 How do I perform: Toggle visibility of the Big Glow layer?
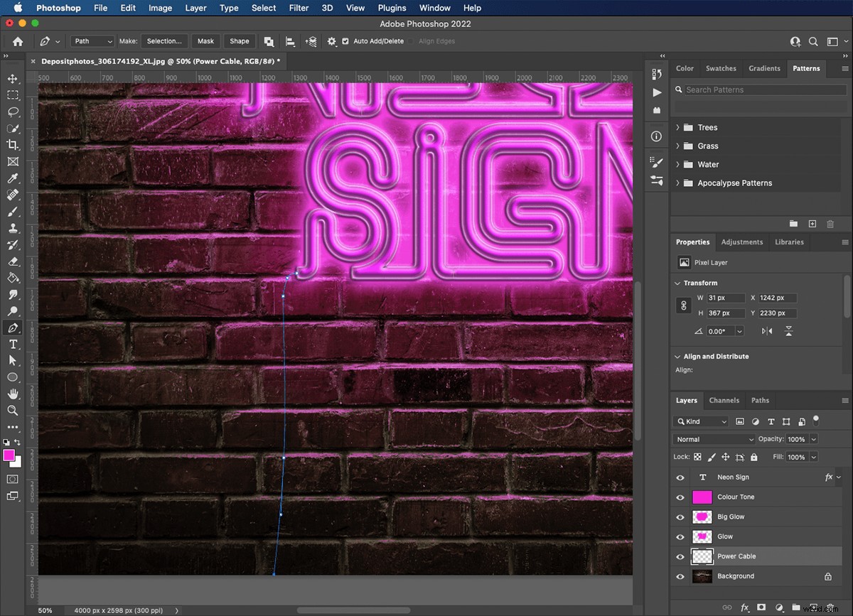[680, 517]
